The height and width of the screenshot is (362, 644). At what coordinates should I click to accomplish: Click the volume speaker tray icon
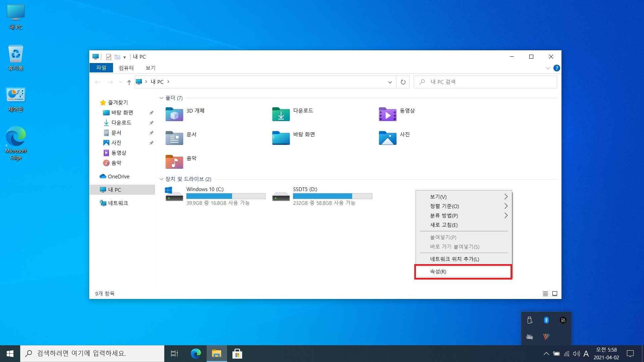tap(576, 354)
